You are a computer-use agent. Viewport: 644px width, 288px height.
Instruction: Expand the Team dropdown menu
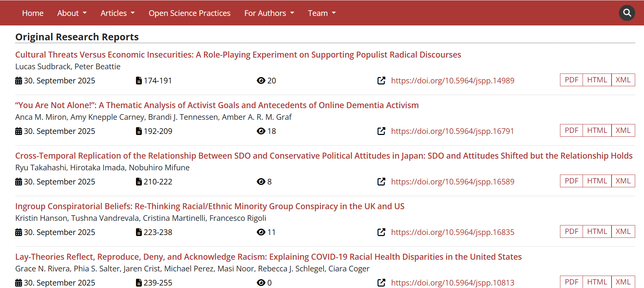321,13
